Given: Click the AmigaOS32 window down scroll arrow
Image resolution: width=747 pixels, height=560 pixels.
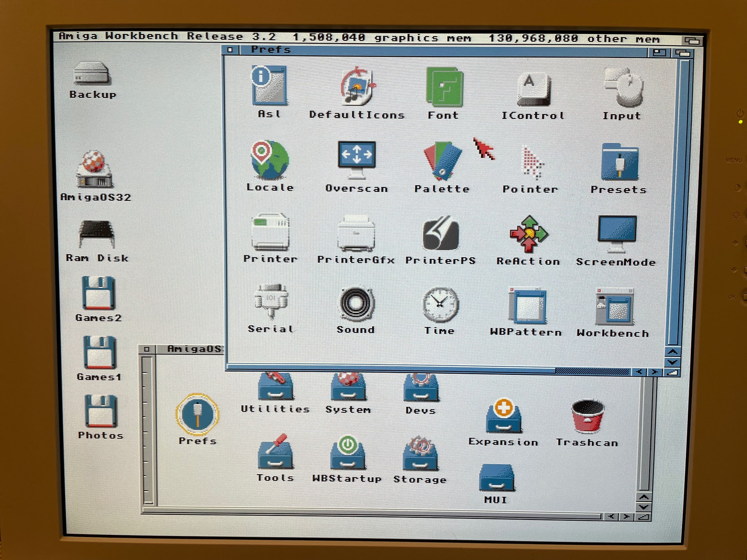Looking at the screenshot, I should [x=644, y=507].
